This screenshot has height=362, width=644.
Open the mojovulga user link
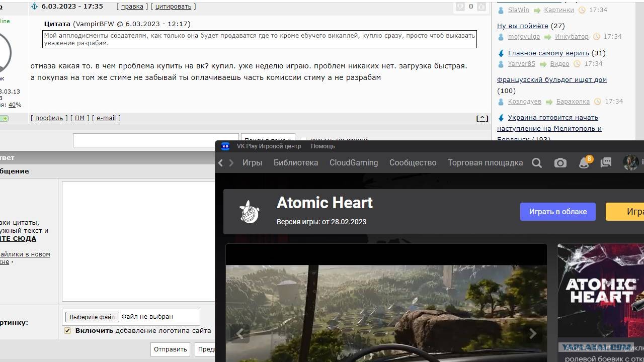(x=524, y=37)
